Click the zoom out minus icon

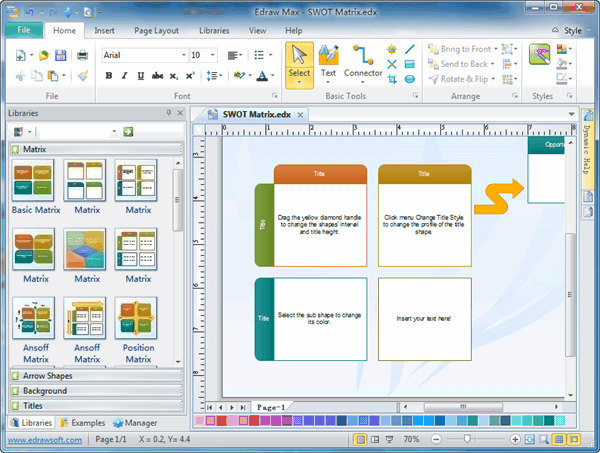point(436,439)
